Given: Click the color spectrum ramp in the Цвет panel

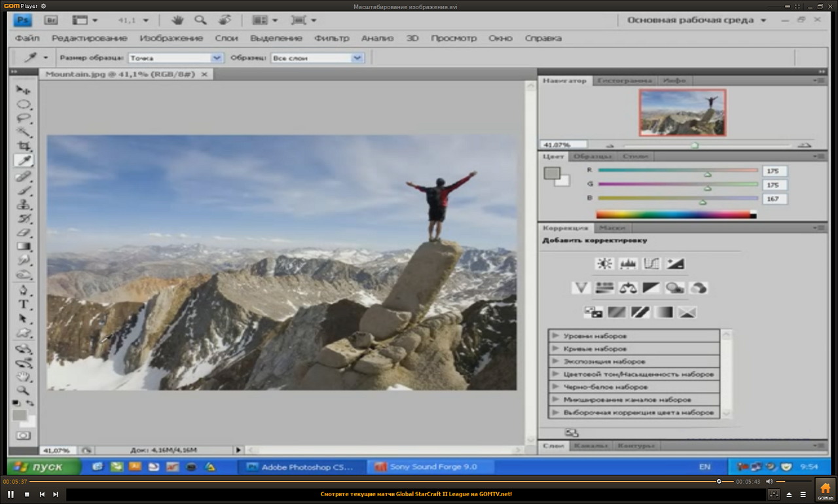Looking at the screenshot, I should [x=674, y=214].
